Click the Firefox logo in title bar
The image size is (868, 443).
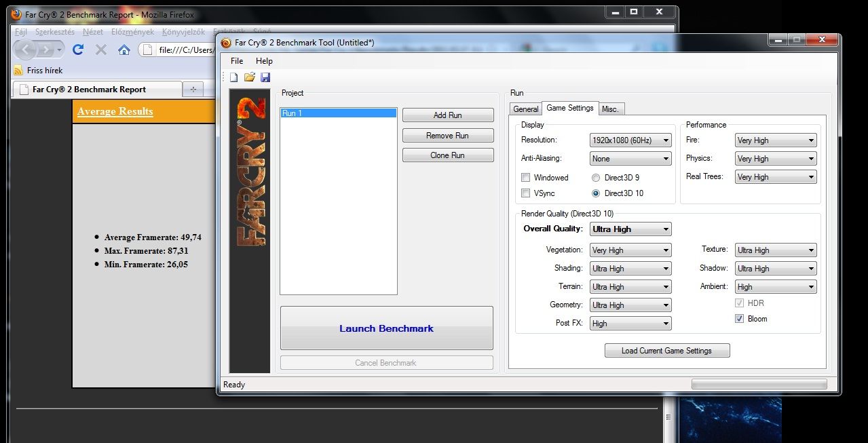[x=17, y=14]
